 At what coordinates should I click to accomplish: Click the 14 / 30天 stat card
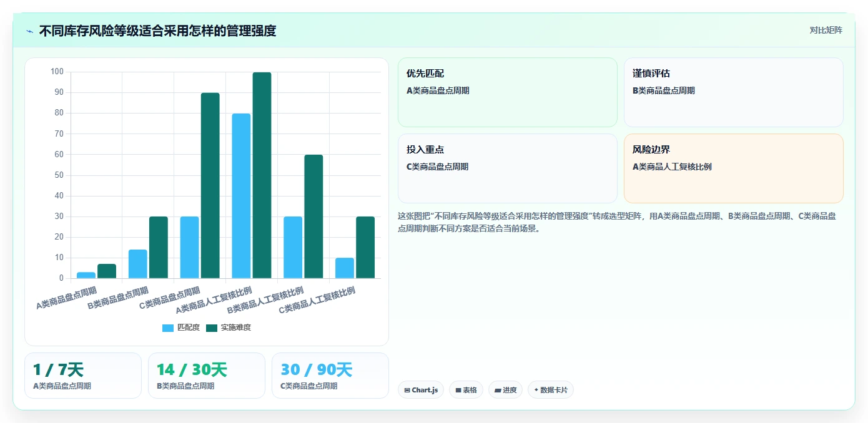(x=207, y=376)
